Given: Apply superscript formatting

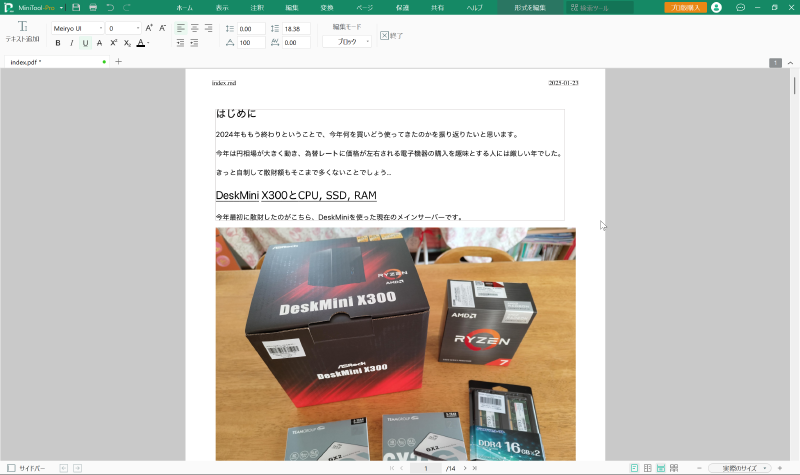Looking at the screenshot, I should [114, 43].
